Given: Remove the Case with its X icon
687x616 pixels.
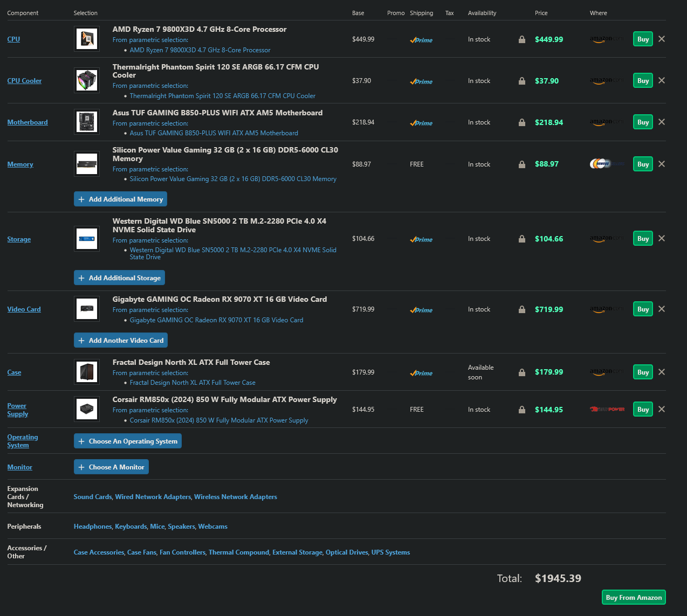Looking at the screenshot, I should (x=662, y=372).
